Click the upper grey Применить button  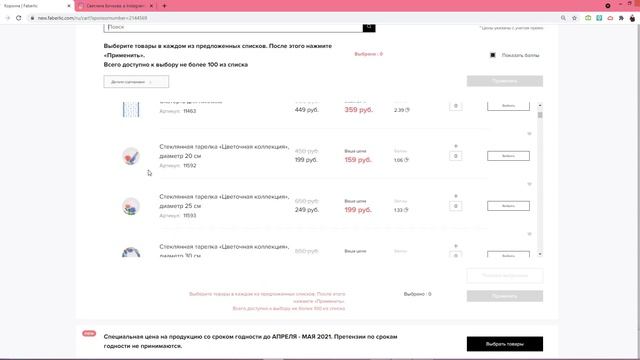point(504,81)
